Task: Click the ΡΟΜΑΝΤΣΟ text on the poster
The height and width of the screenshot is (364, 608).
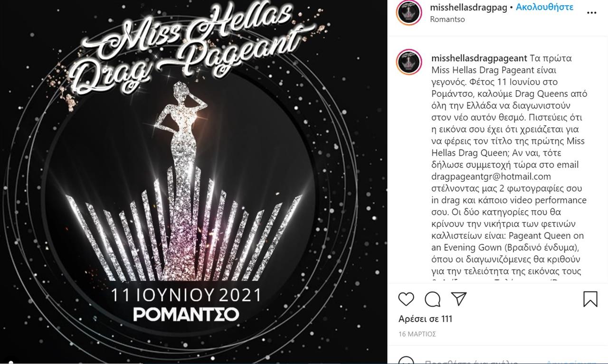Action: [186, 314]
